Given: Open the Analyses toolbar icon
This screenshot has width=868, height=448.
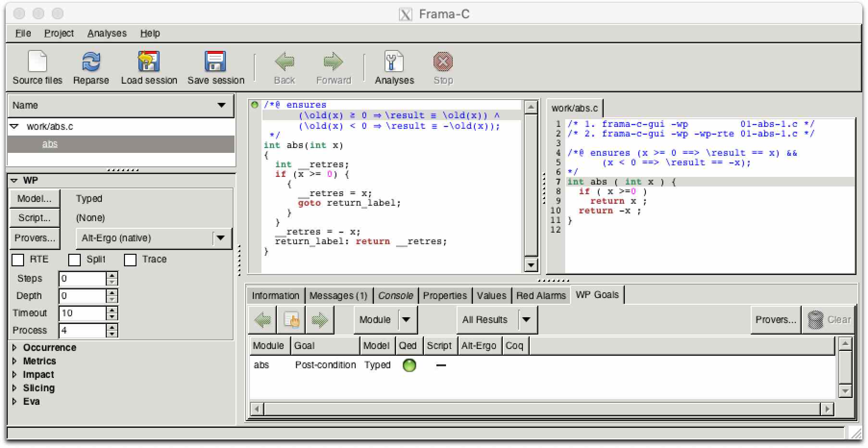Looking at the screenshot, I should pyautogui.click(x=394, y=62).
